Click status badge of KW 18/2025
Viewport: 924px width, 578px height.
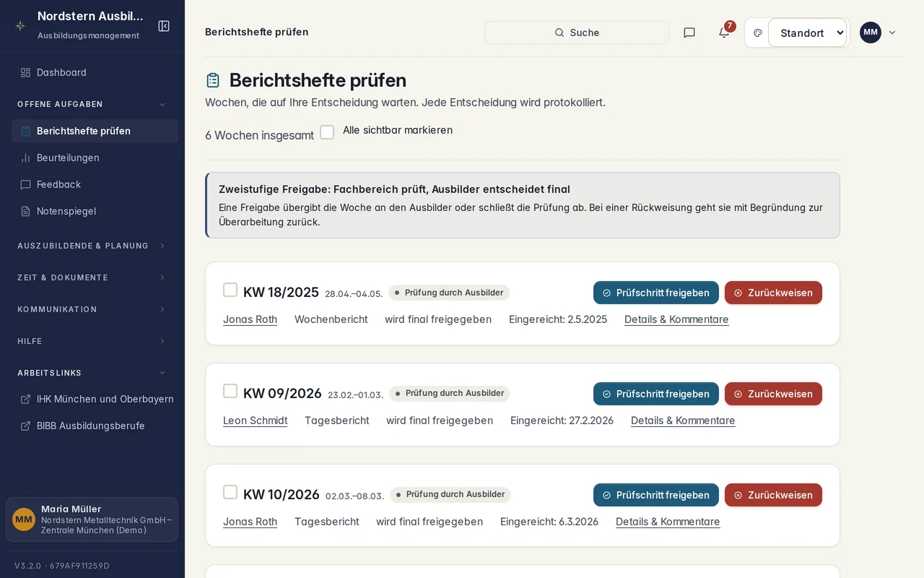[x=449, y=293]
